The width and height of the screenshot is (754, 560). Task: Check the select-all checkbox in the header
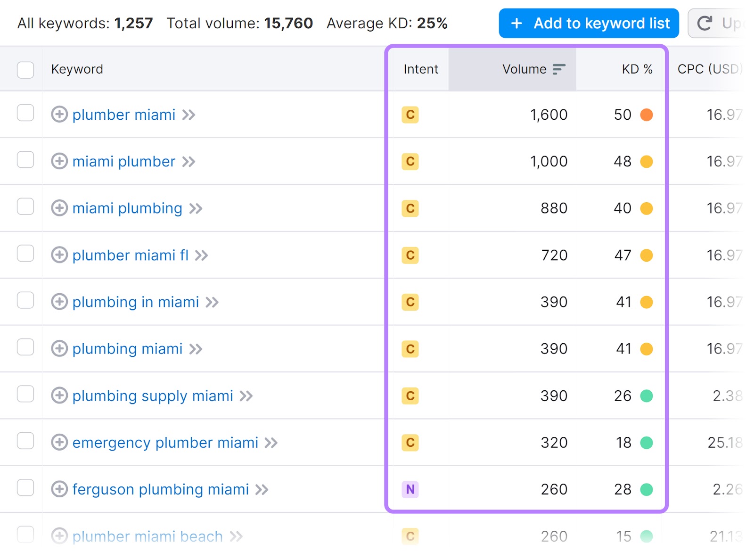[x=25, y=69]
